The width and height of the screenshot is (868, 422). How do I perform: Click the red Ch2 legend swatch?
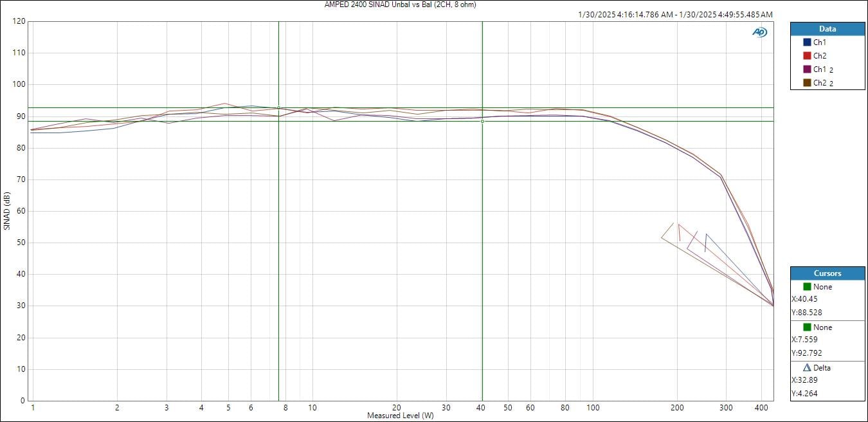pyautogui.click(x=807, y=55)
